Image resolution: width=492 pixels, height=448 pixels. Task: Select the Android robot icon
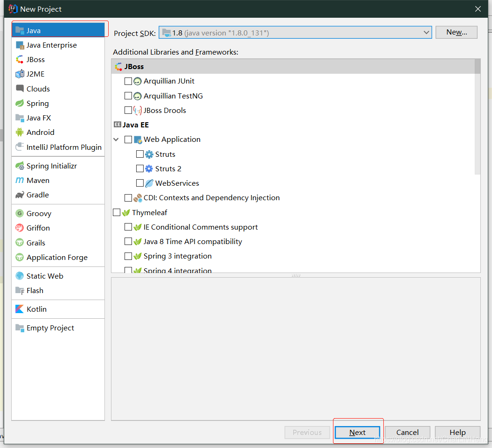20,132
